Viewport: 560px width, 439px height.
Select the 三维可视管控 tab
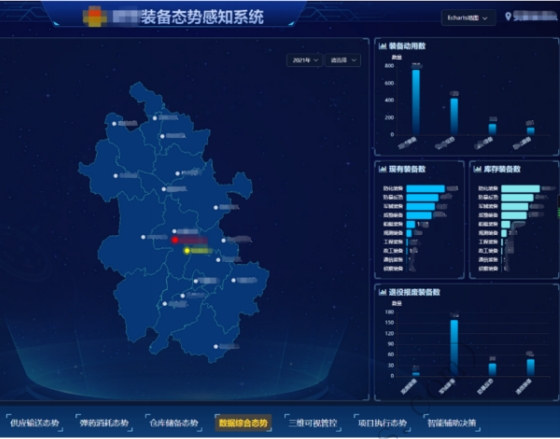click(x=313, y=423)
